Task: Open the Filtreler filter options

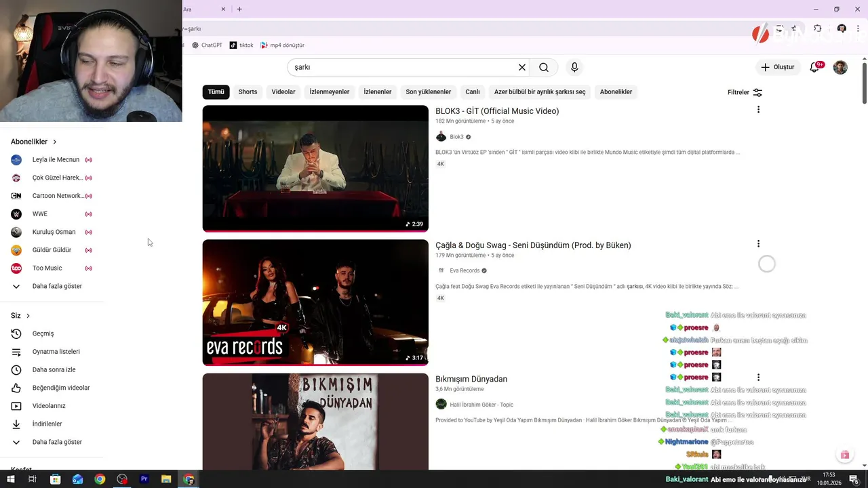Action: coord(745,92)
